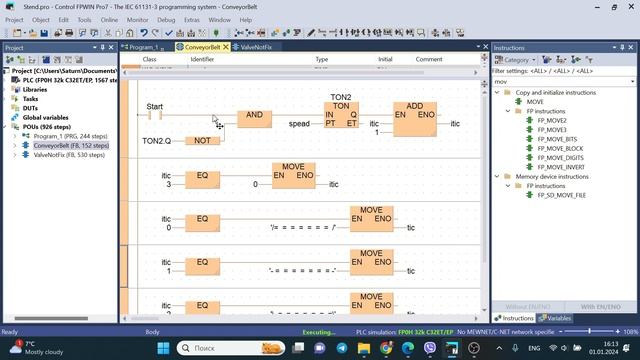Open the Extras menu
This screenshot has width=640, height=360.
click(192, 20)
